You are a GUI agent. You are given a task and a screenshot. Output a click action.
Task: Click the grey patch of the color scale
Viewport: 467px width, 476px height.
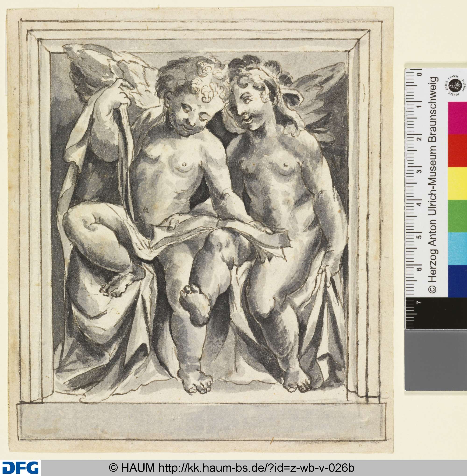click(436, 360)
